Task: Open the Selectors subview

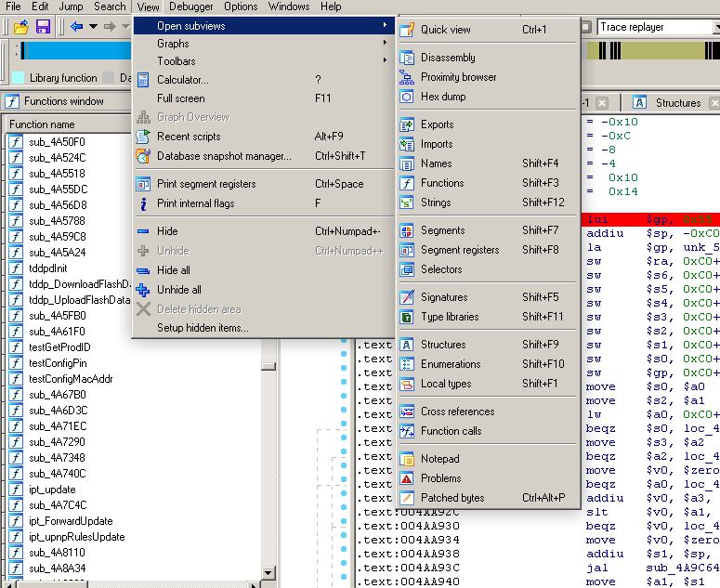Action: [x=488, y=269]
